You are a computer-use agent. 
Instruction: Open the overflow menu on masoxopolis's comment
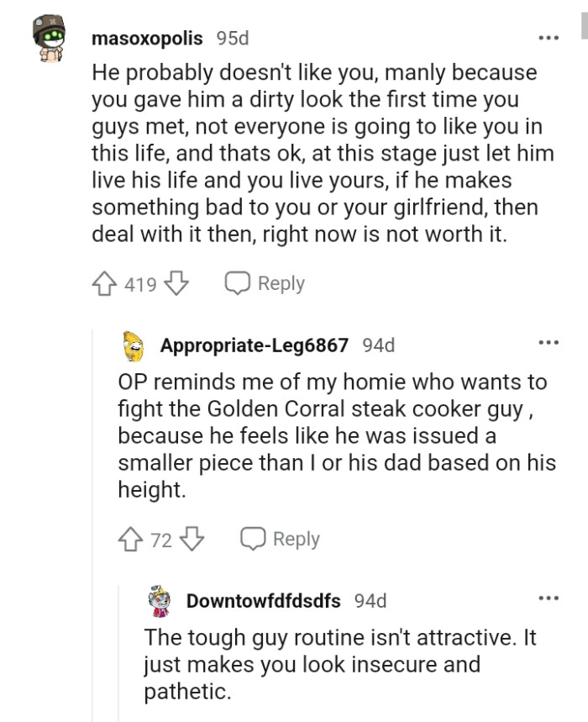pos(549,37)
